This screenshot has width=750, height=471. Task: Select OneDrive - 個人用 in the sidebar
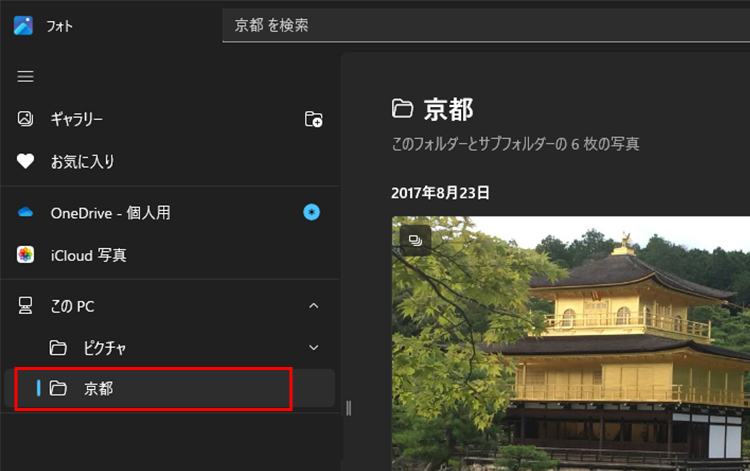(x=110, y=213)
